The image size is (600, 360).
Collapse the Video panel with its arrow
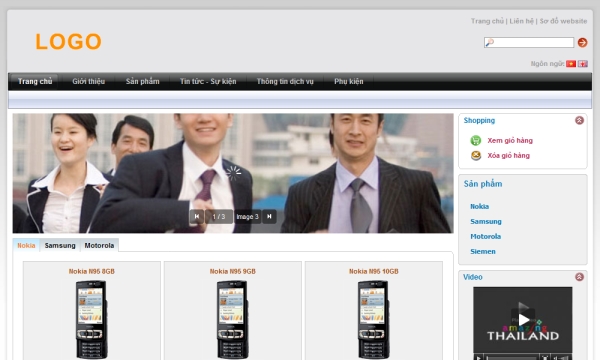(579, 277)
